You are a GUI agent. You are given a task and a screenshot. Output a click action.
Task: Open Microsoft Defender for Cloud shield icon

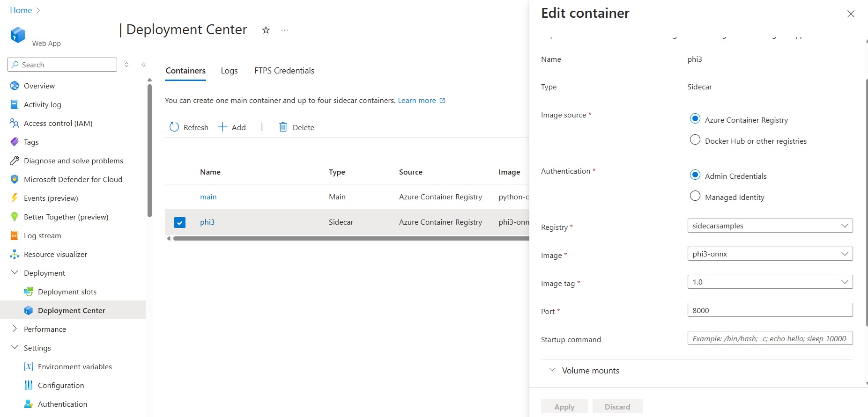point(15,179)
